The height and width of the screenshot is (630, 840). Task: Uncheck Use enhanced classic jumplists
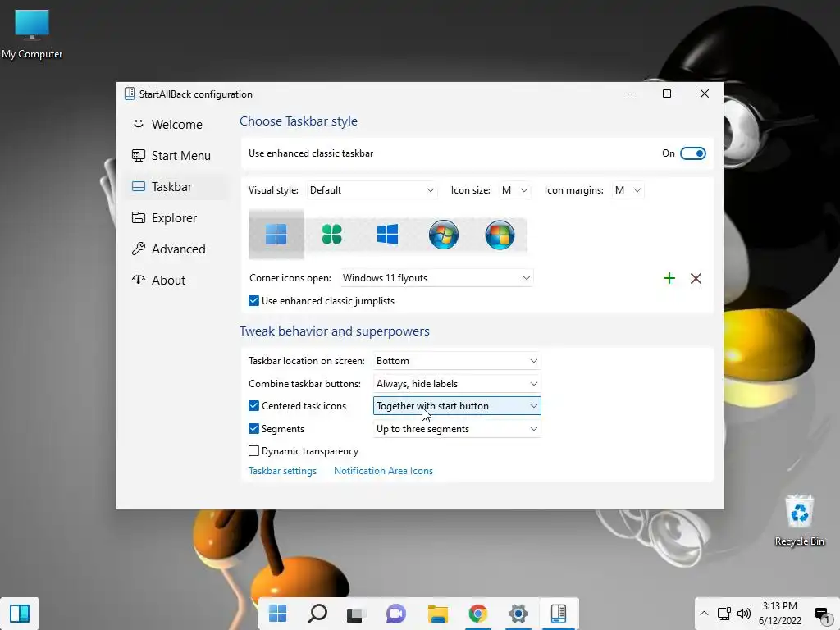[x=254, y=300]
